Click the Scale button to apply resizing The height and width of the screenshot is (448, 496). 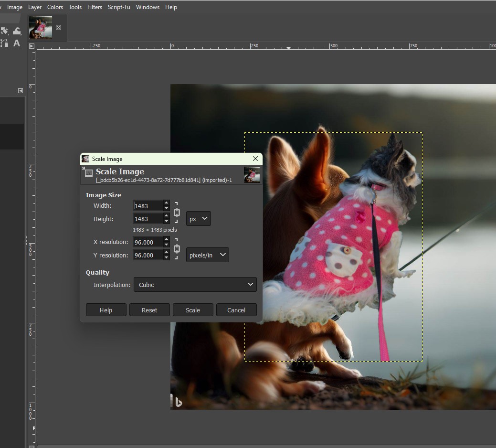pos(193,309)
